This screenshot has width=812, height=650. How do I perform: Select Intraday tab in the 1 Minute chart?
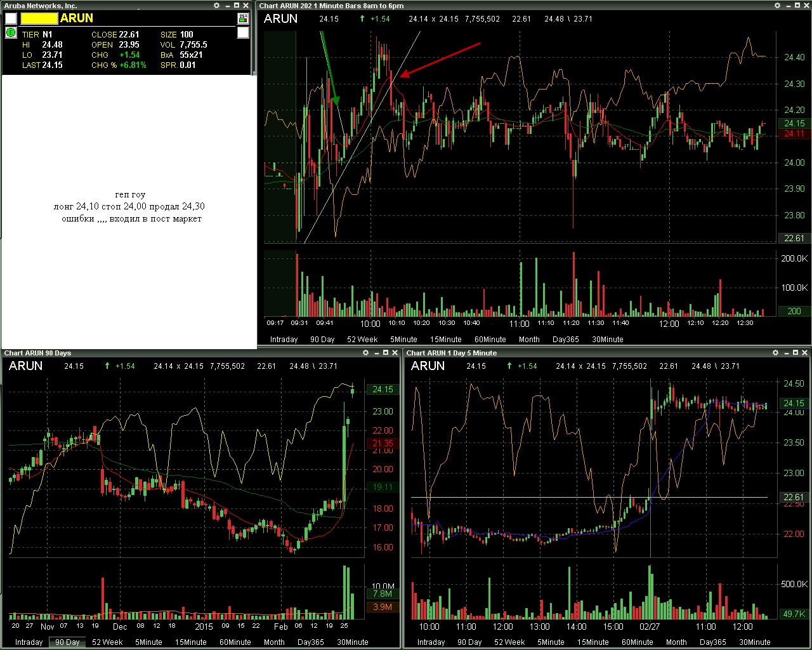pyautogui.click(x=284, y=340)
